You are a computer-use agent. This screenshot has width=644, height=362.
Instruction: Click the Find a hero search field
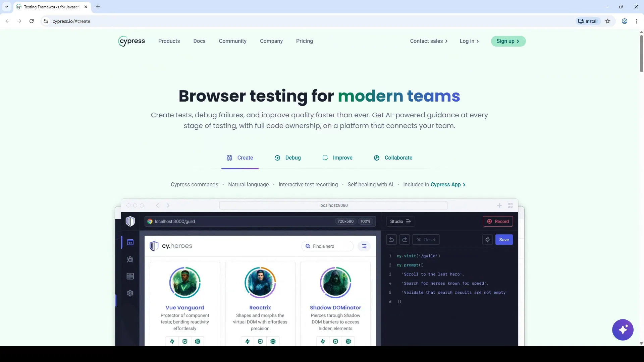coord(327,246)
